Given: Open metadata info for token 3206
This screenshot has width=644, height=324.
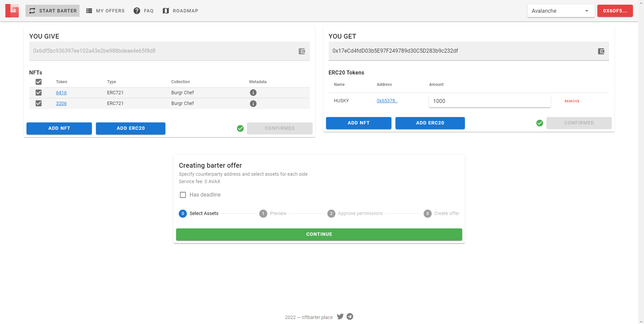Looking at the screenshot, I should (x=253, y=104).
